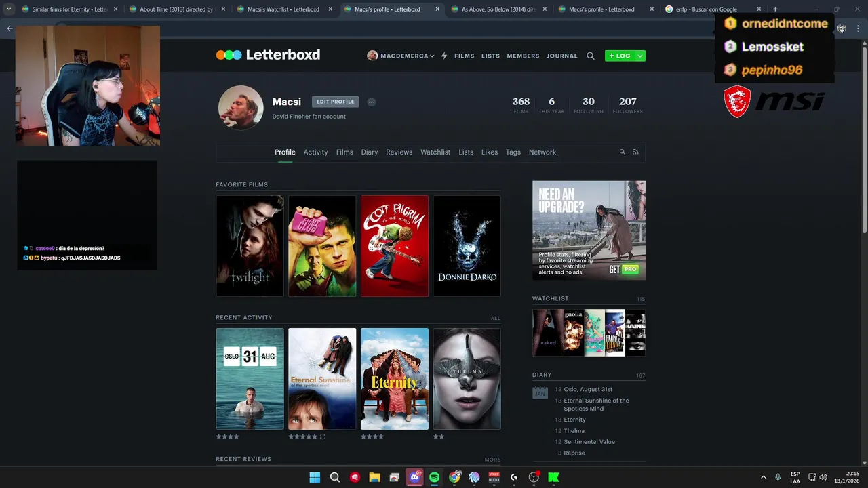Show hidden system tray icons
868x488 pixels.
(x=764, y=477)
